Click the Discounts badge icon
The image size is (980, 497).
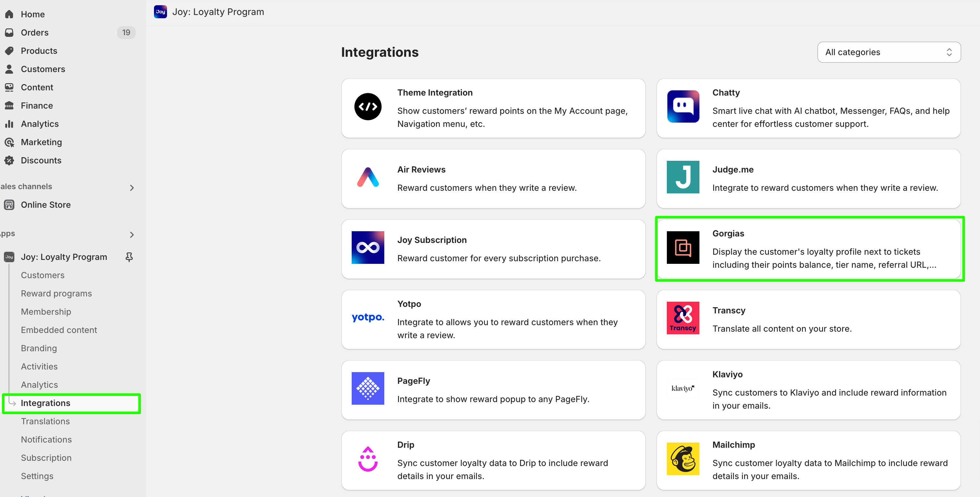[9, 160]
